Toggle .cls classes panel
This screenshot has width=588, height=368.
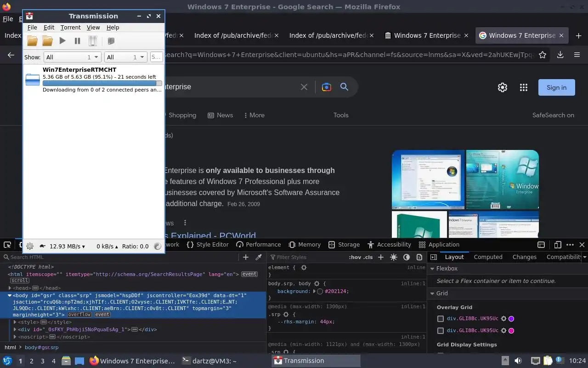point(368,257)
